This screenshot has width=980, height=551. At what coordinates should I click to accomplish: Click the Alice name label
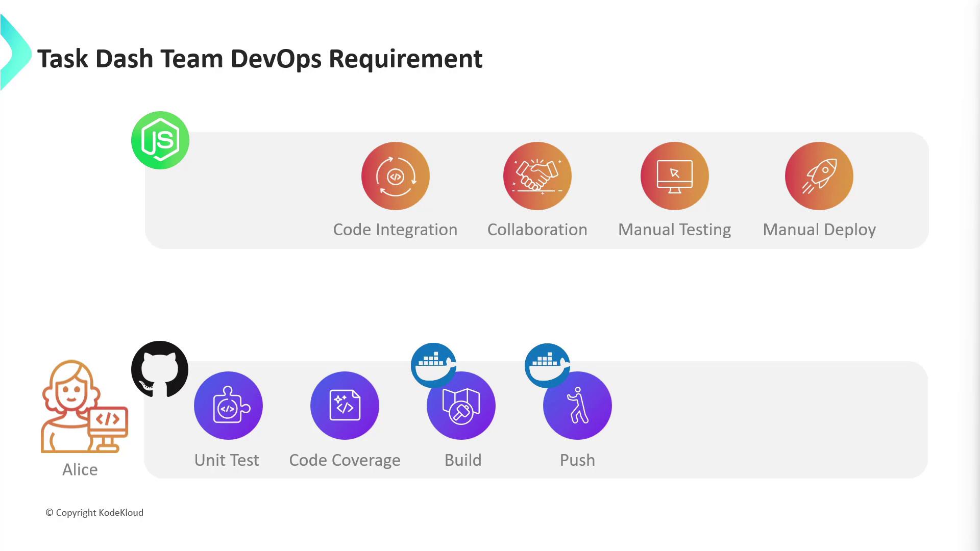coord(80,469)
